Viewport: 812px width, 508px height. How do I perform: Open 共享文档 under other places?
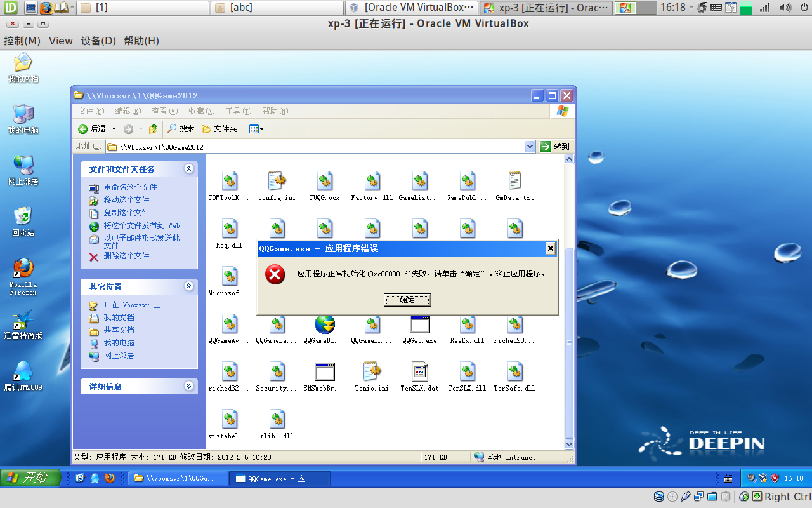(119, 330)
